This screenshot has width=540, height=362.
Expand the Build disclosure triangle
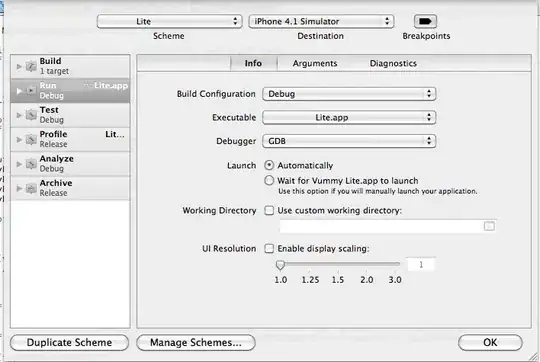pyautogui.click(x=19, y=66)
